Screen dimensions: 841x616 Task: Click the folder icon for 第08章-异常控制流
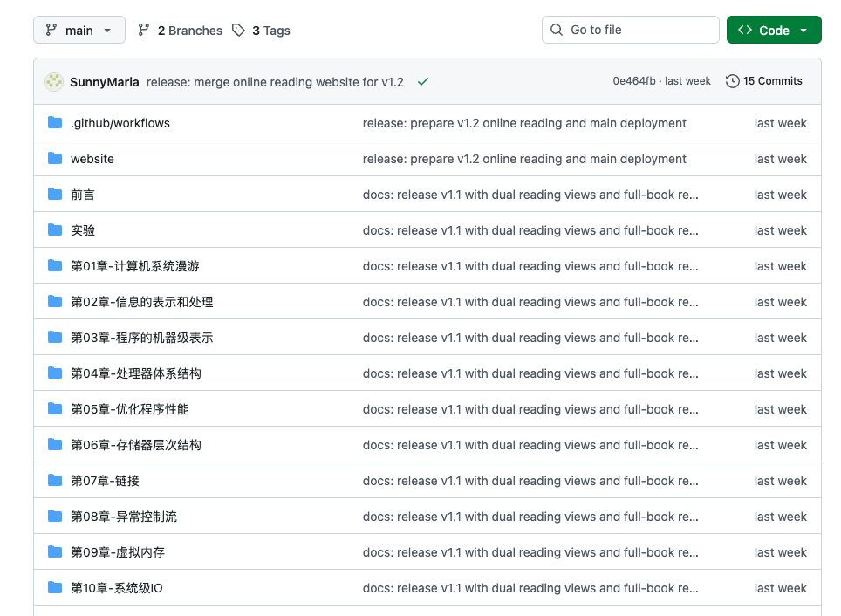[55, 517]
